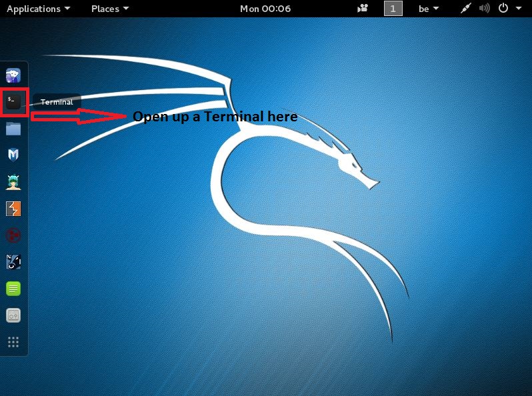Viewport: 532px width, 396px height.
Task: Launch Metasploit (M shield) from the dock
Action: coord(13,155)
